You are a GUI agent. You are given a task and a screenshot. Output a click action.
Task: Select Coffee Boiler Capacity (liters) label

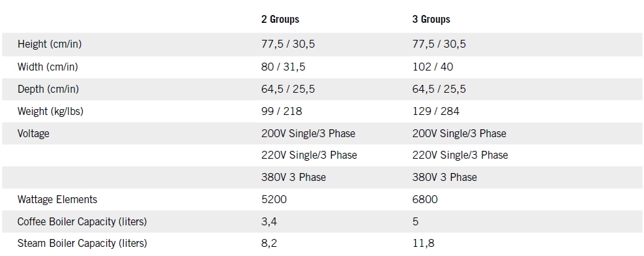click(x=82, y=221)
